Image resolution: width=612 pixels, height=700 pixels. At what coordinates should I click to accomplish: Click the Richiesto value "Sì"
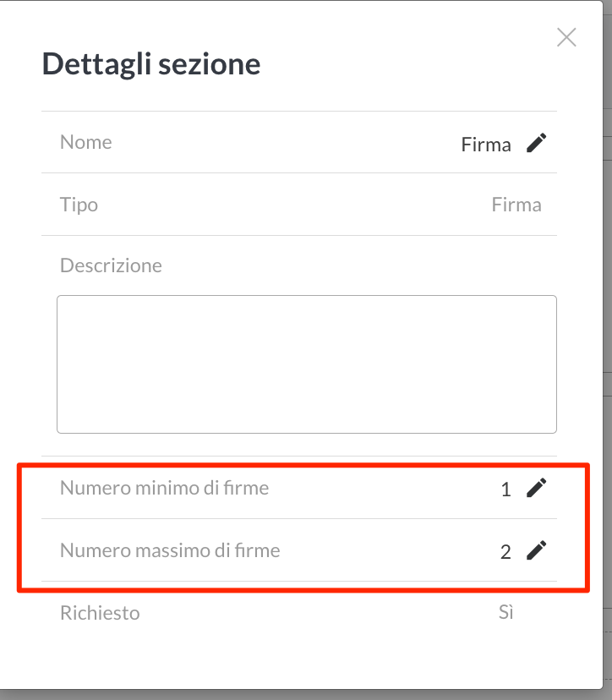(x=505, y=613)
